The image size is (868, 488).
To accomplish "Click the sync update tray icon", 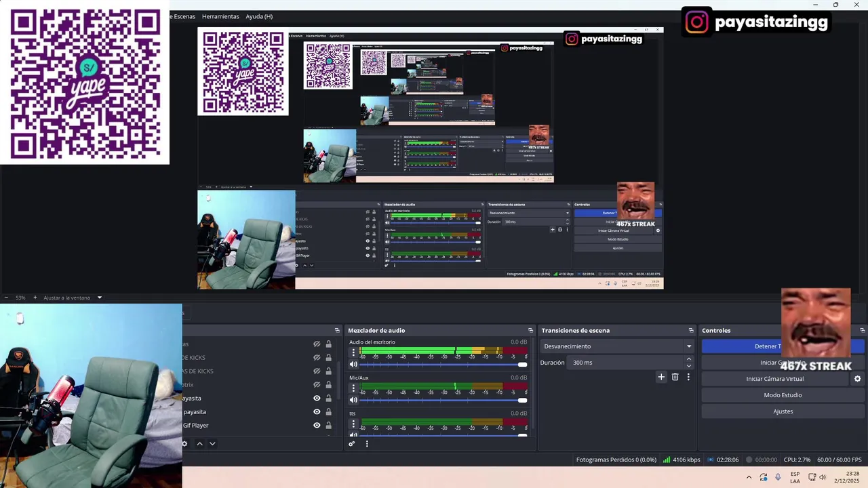I will coord(764,477).
